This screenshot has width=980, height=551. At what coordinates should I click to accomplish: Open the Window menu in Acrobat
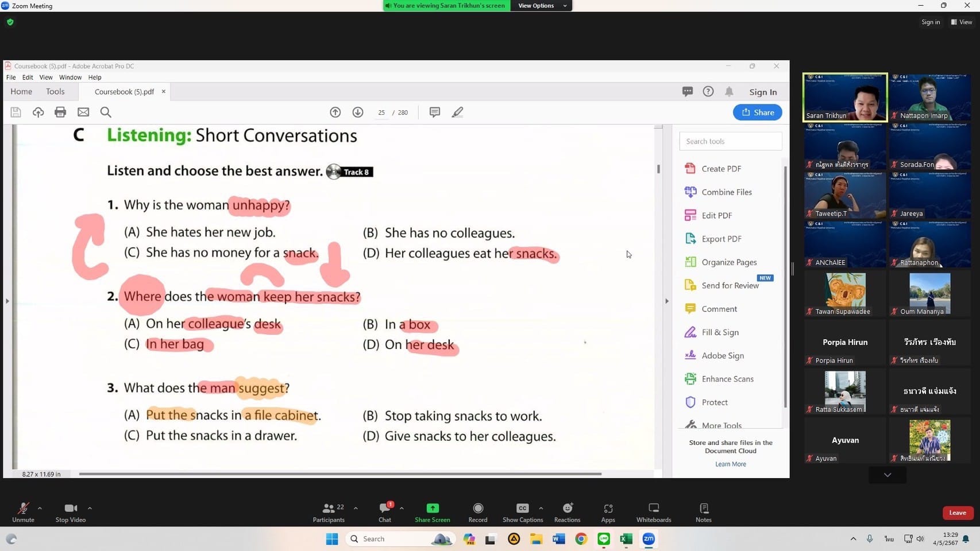(70, 77)
